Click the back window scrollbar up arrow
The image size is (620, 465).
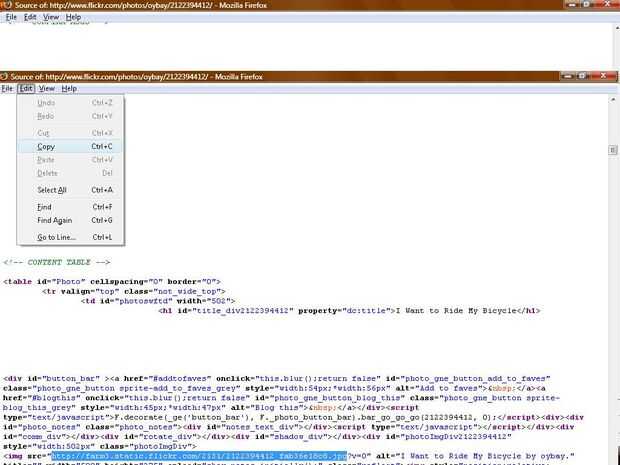pos(617,28)
